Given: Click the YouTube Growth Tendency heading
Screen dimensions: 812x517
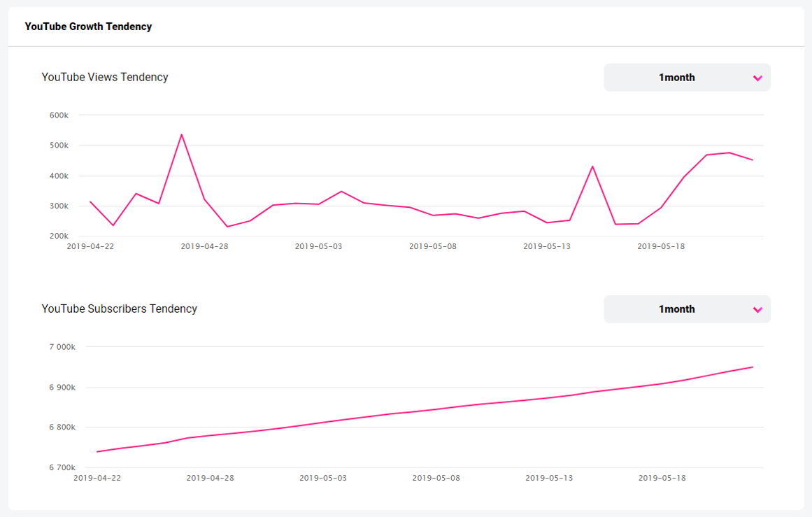Looking at the screenshot, I should pyautogui.click(x=88, y=27).
